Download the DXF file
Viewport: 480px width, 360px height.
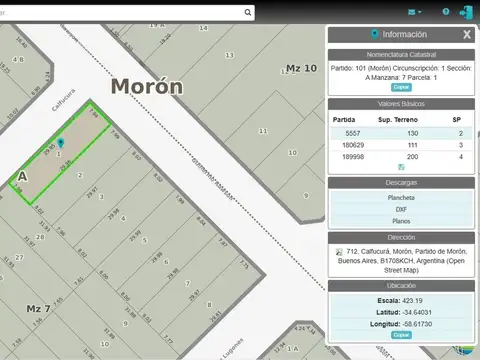pyautogui.click(x=401, y=209)
